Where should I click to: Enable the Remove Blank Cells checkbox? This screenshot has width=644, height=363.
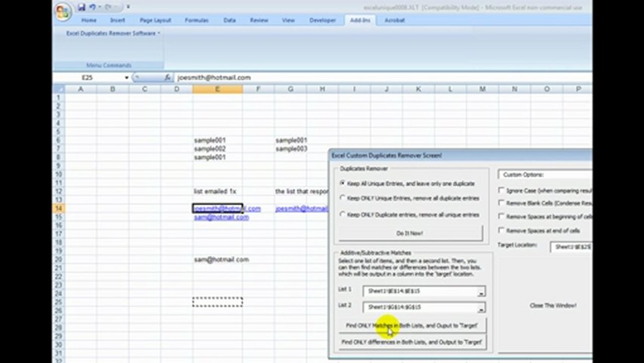click(502, 203)
